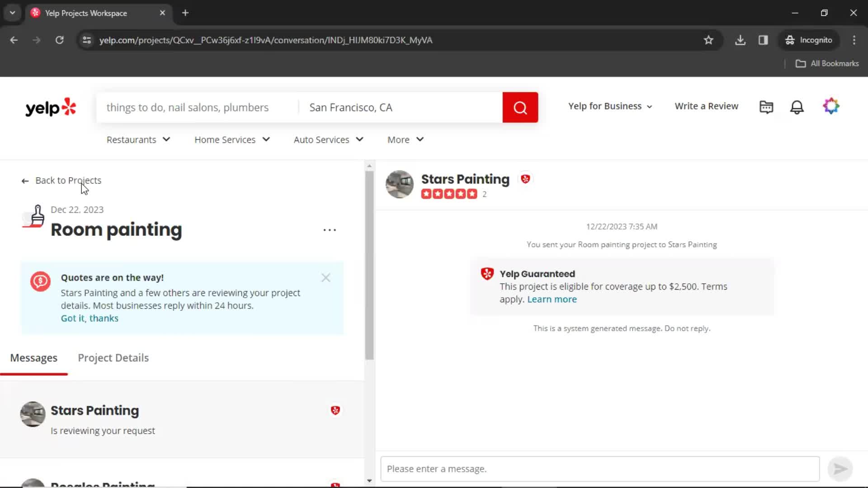Click the Restaurants dropdown expander
The width and height of the screenshot is (868, 488).
coord(166,140)
